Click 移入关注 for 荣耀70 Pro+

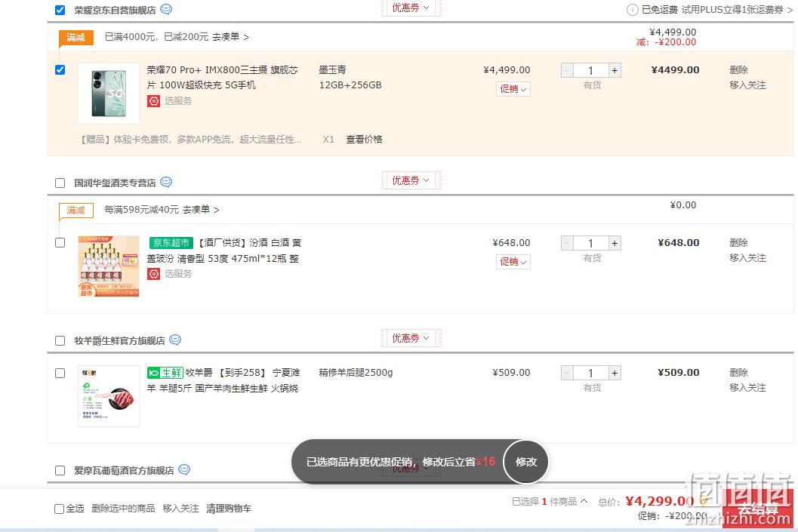click(x=747, y=85)
